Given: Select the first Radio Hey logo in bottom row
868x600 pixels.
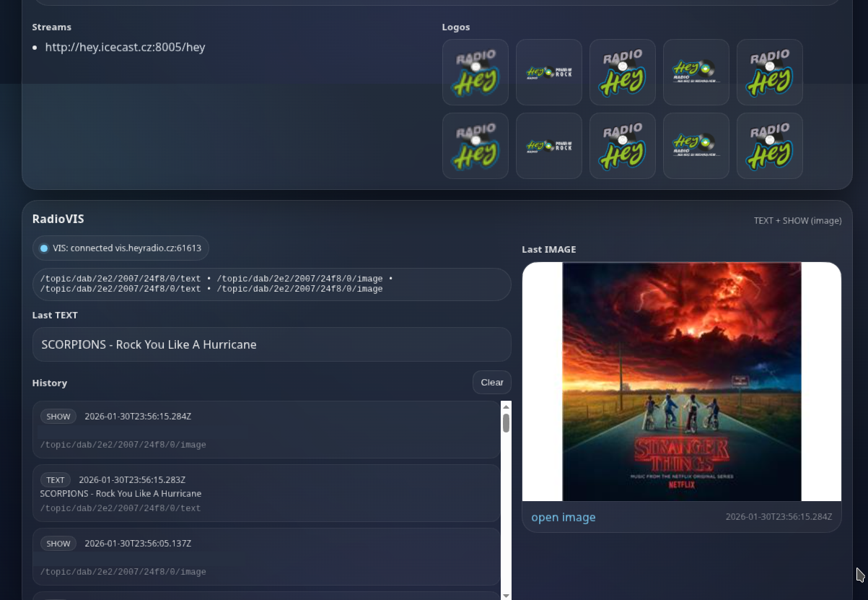Looking at the screenshot, I should point(475,146).
